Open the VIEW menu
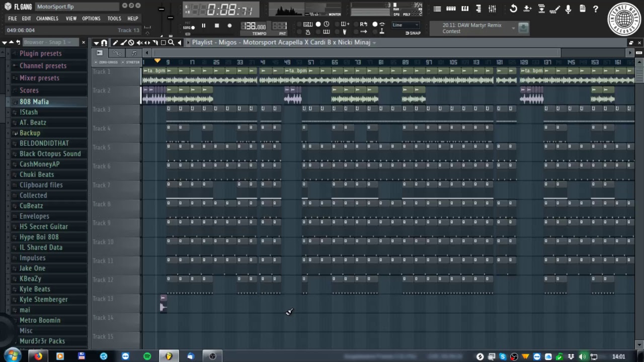 [71, 19]
